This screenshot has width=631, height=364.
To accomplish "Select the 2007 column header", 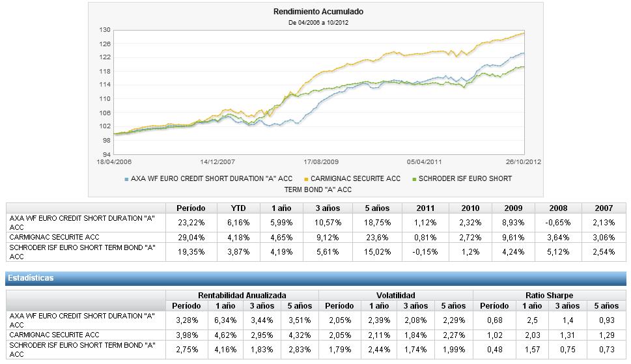I will tap(604, 208).
